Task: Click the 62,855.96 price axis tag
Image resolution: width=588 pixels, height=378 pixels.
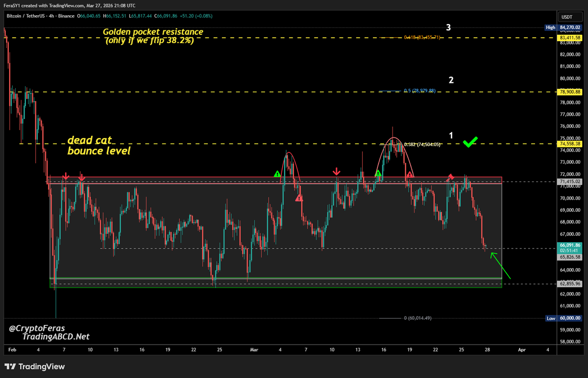Action: click(571, 284)
